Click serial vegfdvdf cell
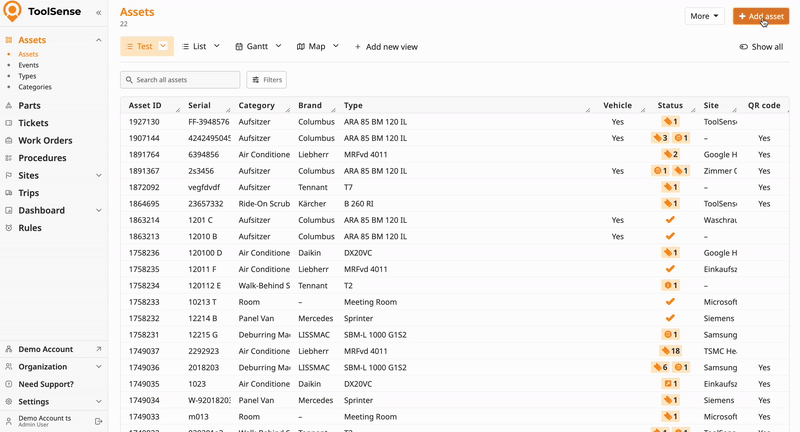This screenshot has width=800, height=432. pyautogui.click(x=204, y=187)
